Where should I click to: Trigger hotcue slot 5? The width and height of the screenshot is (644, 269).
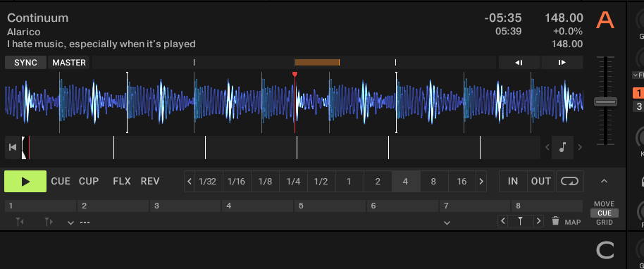point(330,206)
